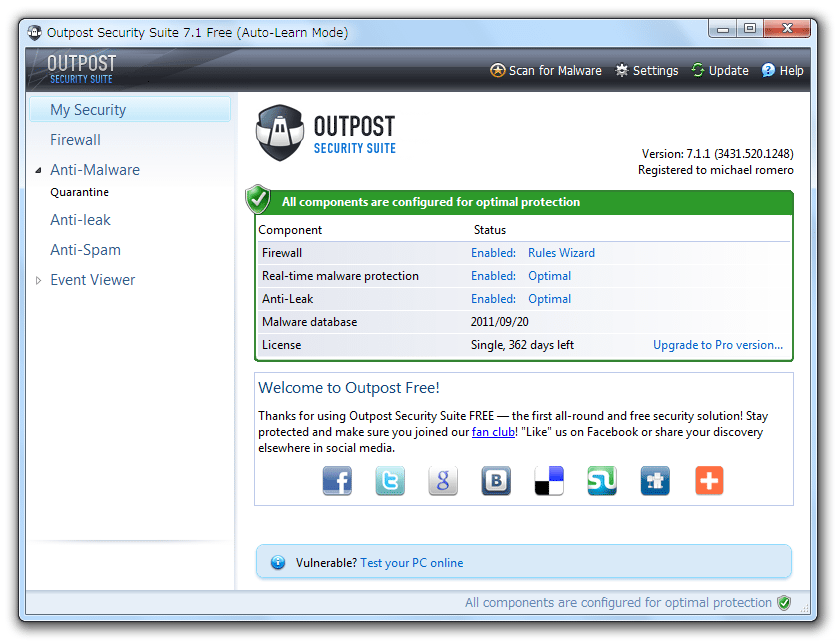This screenshot has height=642, width=839.
Task: Click the Malware database date 2011/09/20
Action: coord(500,322)
